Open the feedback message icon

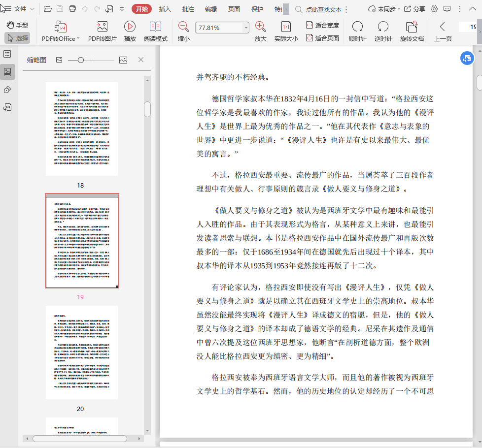click(x=447, y=9)
